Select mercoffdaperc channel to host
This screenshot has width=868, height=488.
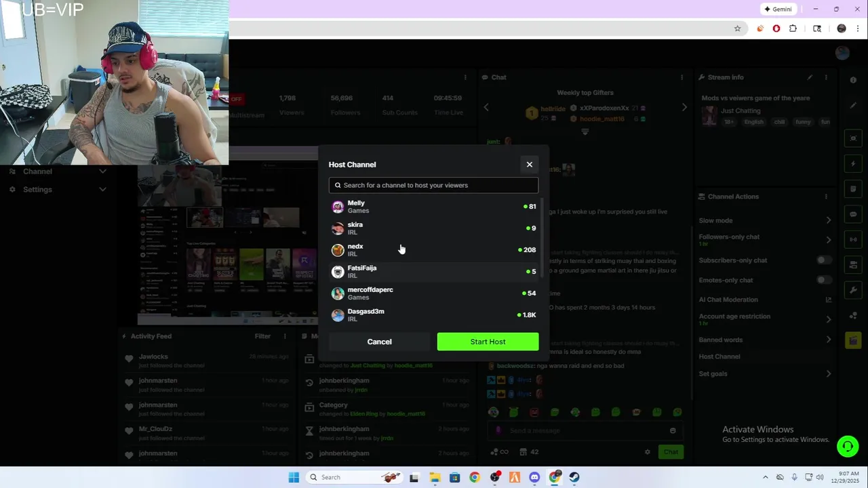[x=433, y=293]
